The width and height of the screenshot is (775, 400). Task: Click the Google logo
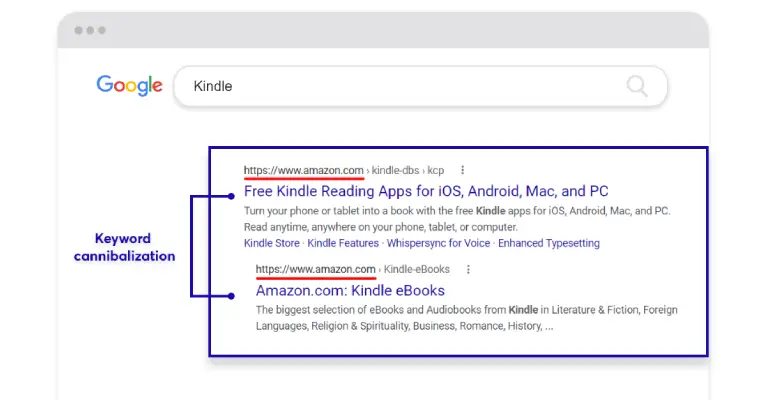tap(129, 86)
